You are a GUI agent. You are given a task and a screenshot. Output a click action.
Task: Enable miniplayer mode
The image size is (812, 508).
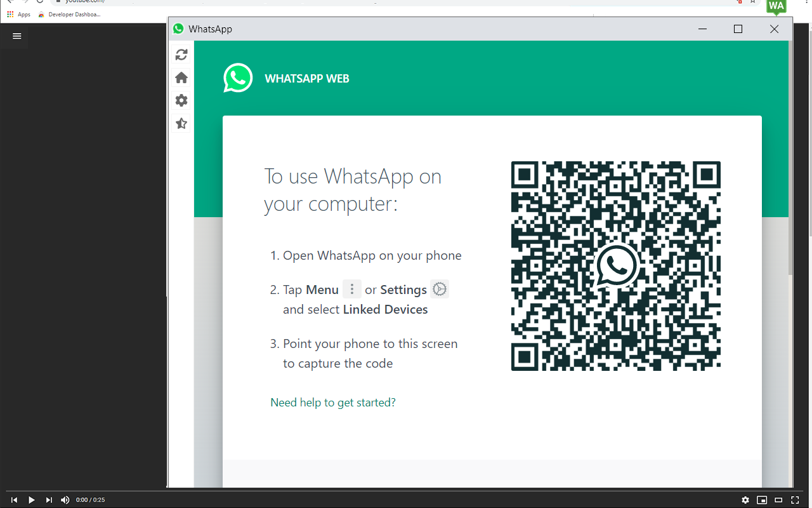(x=762, y=500)
